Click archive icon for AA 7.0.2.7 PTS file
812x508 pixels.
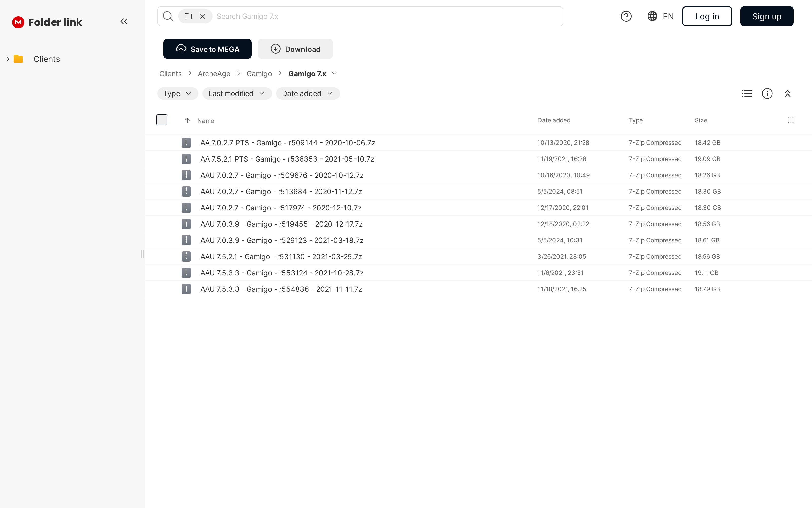[x=186, y=143]
